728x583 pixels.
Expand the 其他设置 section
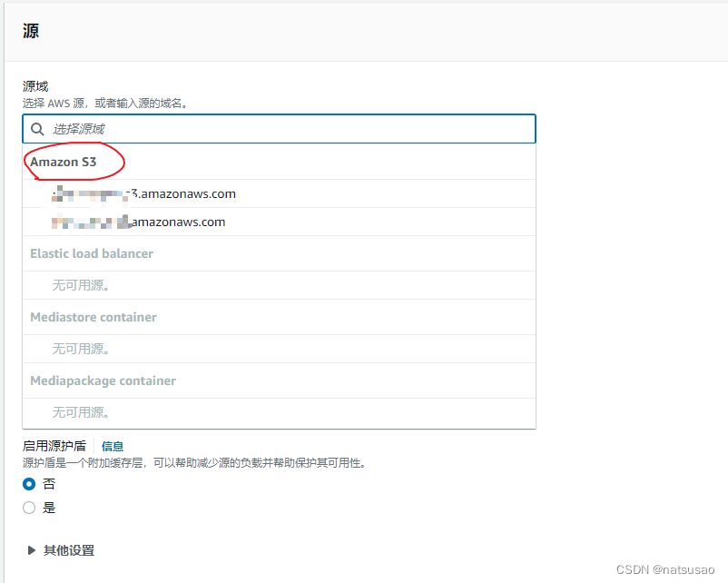(x=61, y=550)
